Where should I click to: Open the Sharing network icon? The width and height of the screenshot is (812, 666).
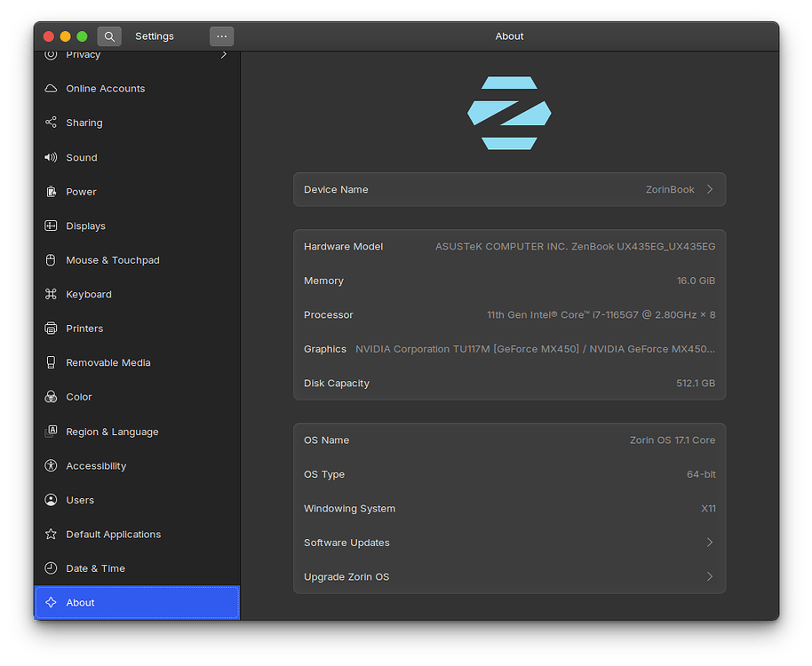[51, 123]
